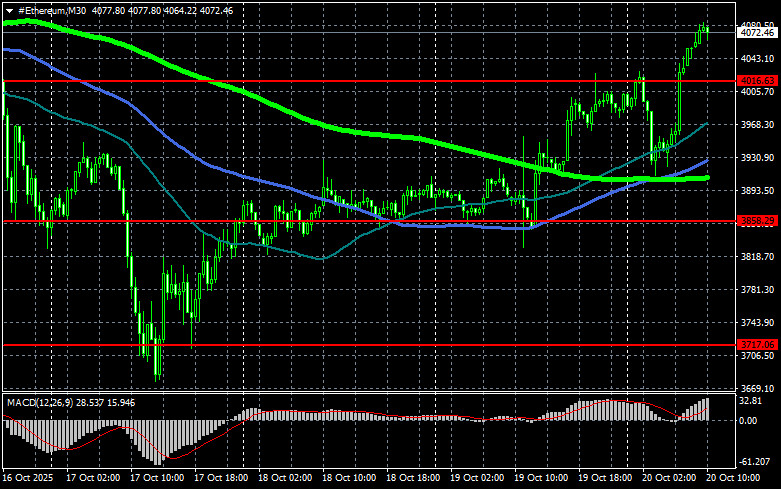
Task: Expand the chart triangle beside #Ethereum,M30
Action: (9, 11)
